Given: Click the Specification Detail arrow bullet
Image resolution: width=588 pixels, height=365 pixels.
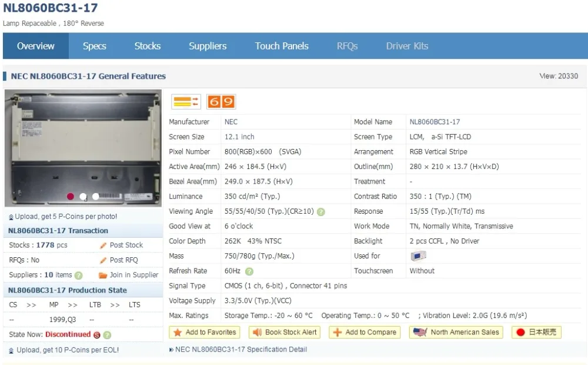Looking at the screenshot, I should pyautogui.click(x=171, y=350).
